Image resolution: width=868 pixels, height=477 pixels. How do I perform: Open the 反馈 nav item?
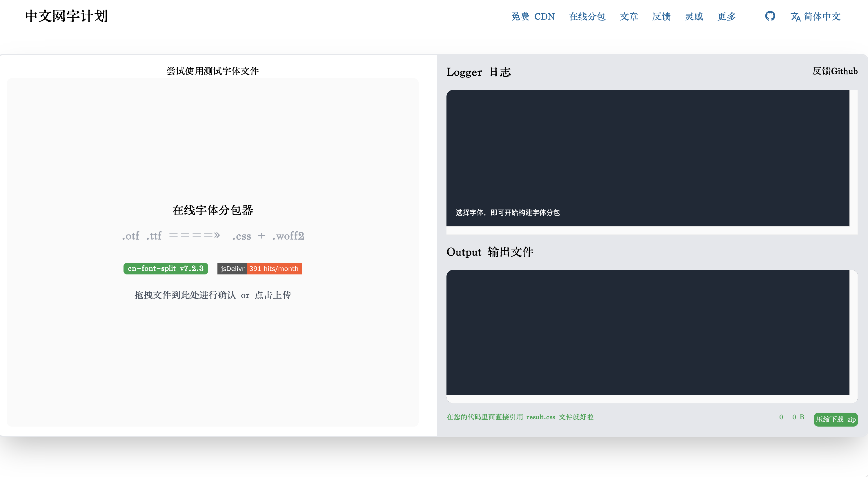pos(661,17)
